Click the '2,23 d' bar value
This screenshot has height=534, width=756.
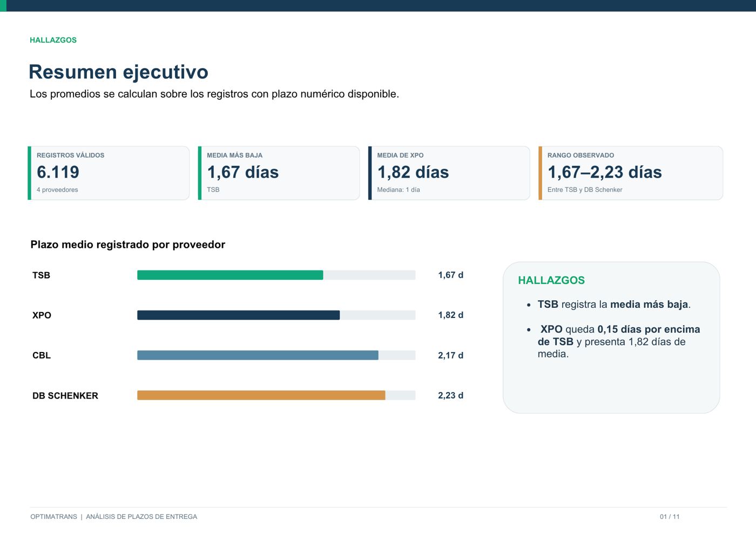point(450,395)
